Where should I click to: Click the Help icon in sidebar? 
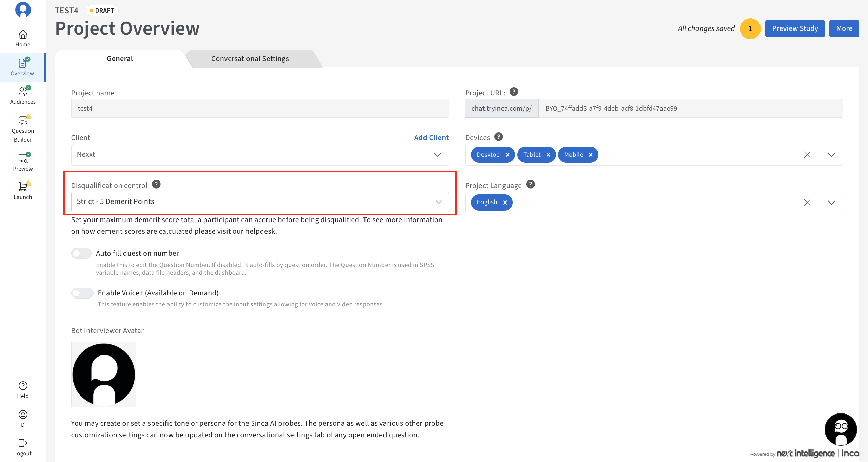tap(23, 386)
